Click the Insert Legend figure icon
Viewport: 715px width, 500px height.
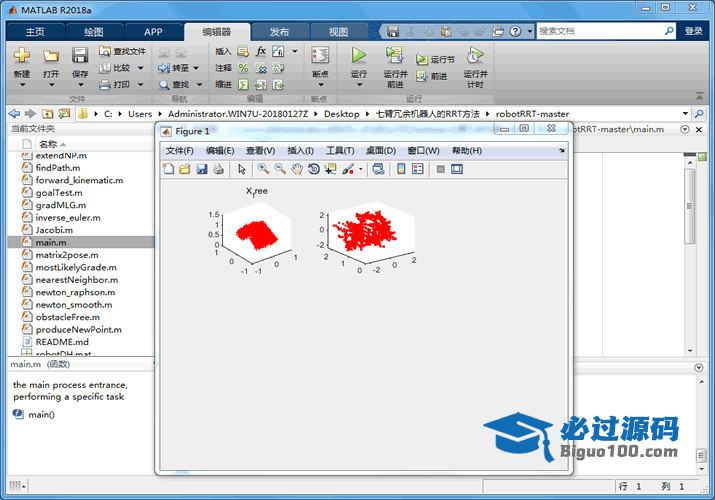coord(418,169)
